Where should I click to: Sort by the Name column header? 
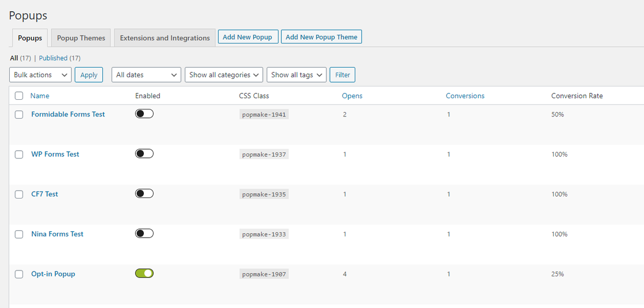tap(40, 96)
